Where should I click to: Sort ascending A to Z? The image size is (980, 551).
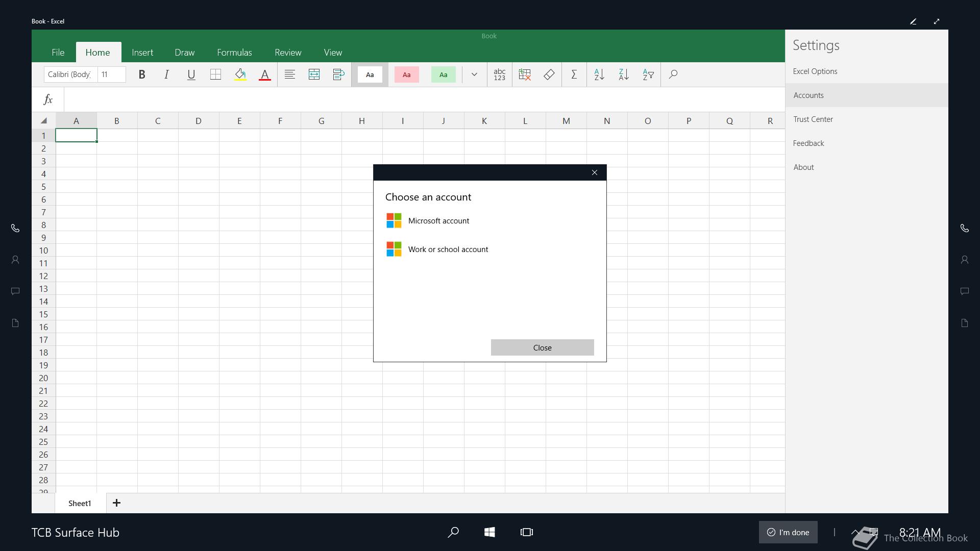click(x=599, y=74)
